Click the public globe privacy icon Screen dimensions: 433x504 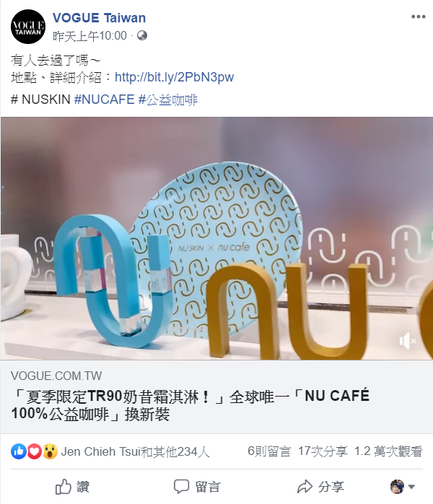[142, 35]
